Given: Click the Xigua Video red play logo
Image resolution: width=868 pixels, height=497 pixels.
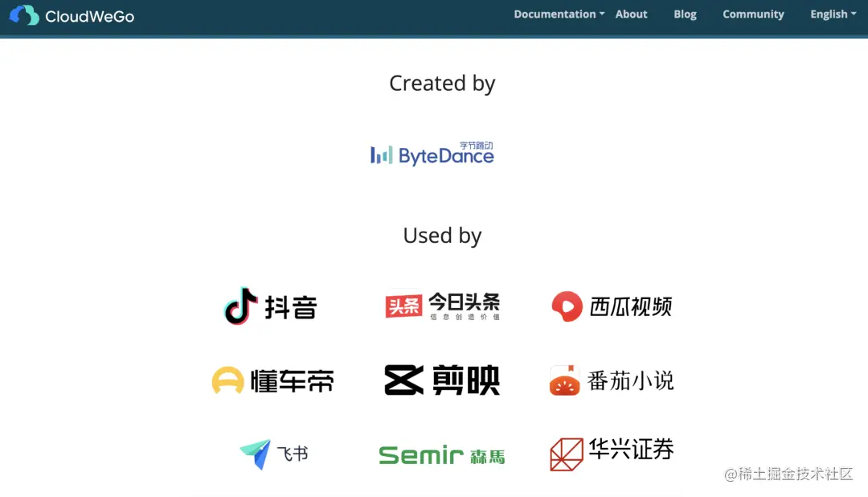Looking at the screenshot, I should (567, 306).
